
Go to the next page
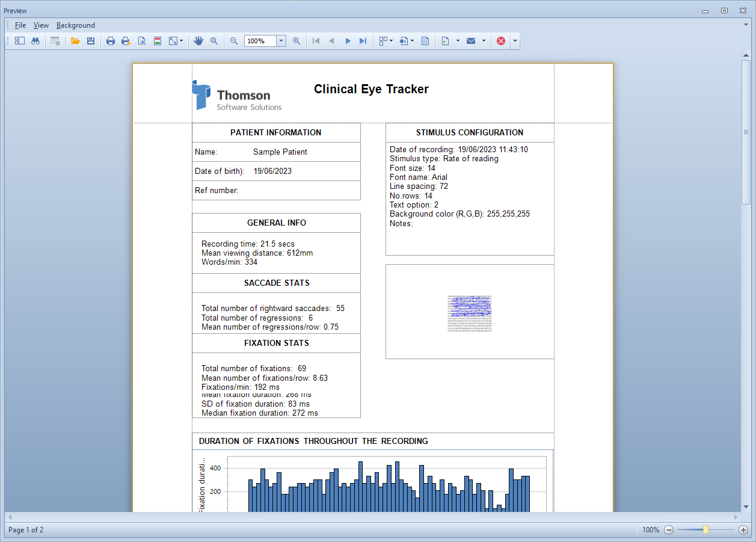click(x=348, y=41)
